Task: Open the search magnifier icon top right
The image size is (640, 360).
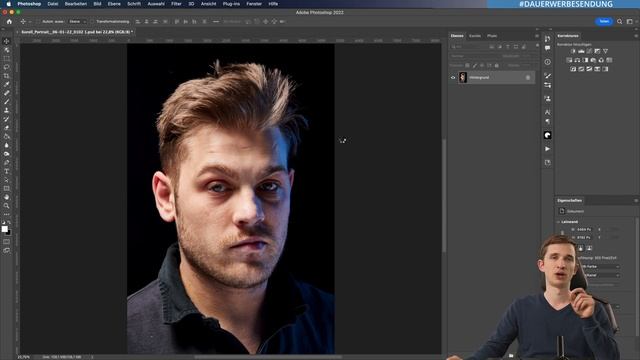Action: pos(620,22)
